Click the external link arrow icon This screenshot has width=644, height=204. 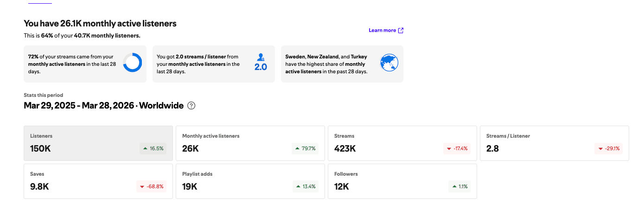click(401, 31)
